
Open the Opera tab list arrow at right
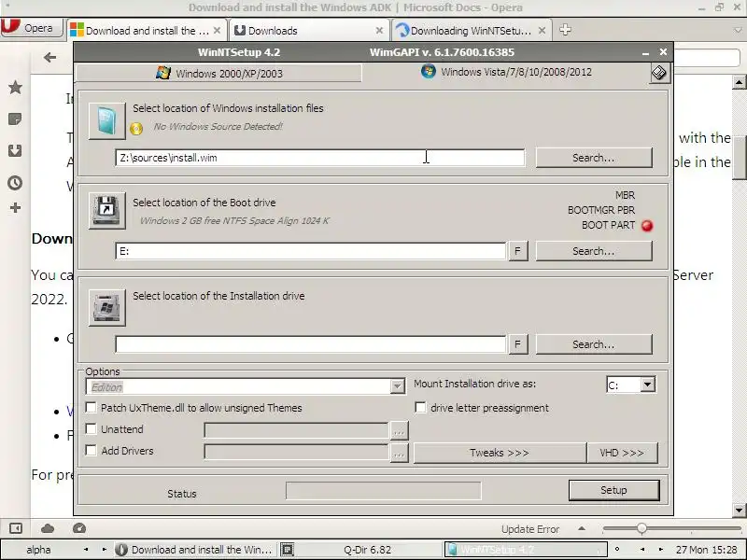point(739,30)
